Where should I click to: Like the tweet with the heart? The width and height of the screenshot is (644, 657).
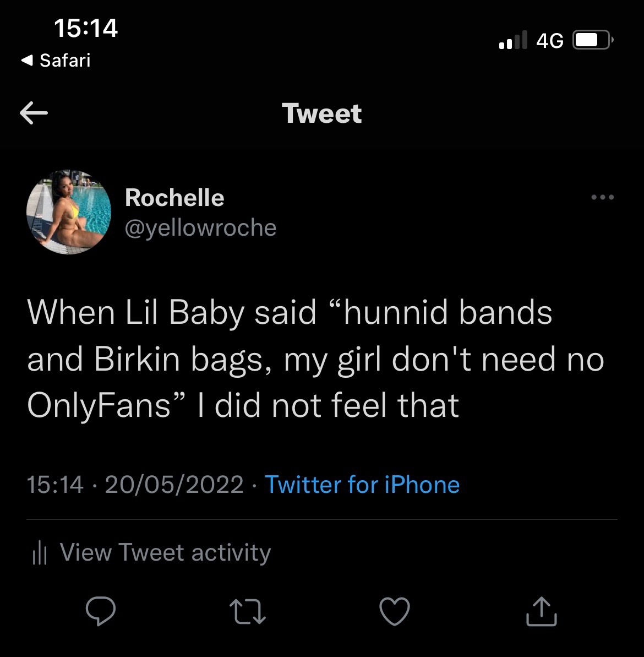[395, 611]
